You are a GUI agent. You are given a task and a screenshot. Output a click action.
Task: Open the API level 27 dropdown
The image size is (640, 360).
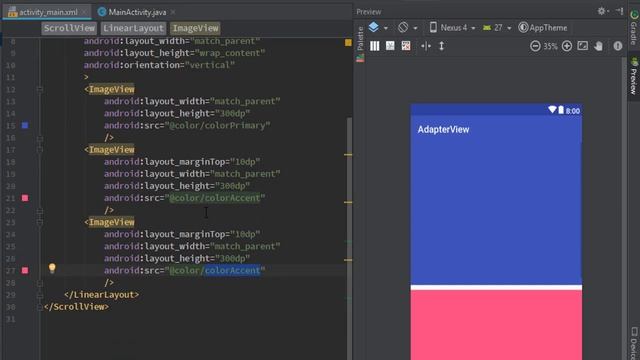coord(497,28)
